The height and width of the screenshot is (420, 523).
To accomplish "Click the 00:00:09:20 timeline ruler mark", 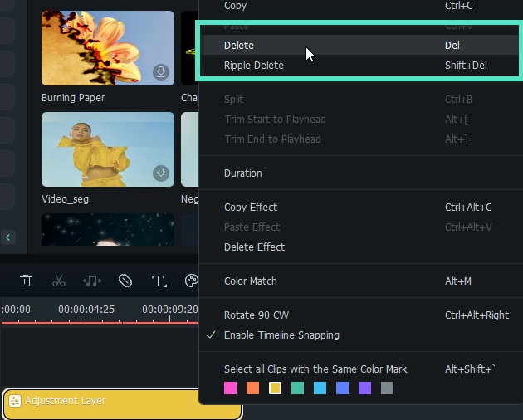I will [170, 310].
